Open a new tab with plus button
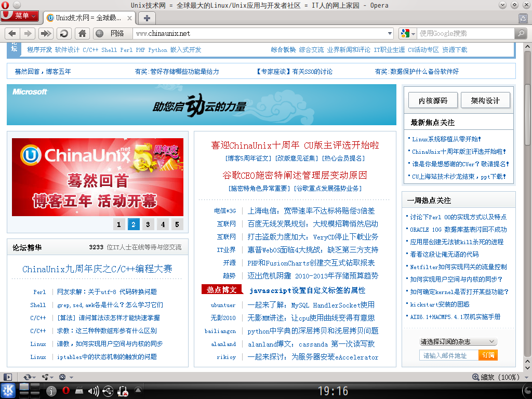Image resolution: width=532 pixels, height=399 pixels. click(x=147, y=18)
